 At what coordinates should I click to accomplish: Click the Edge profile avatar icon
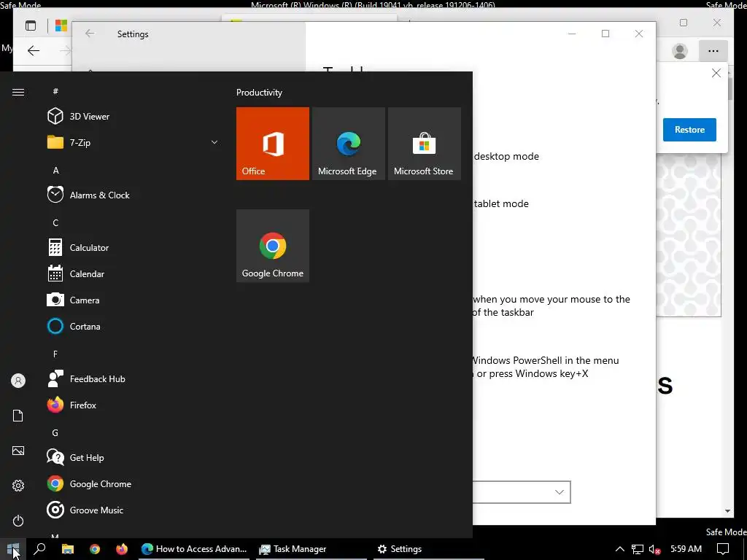coord(680,51)
